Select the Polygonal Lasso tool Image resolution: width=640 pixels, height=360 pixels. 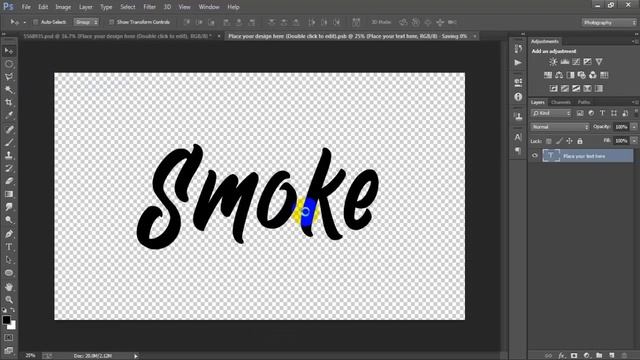click(9, 77)
